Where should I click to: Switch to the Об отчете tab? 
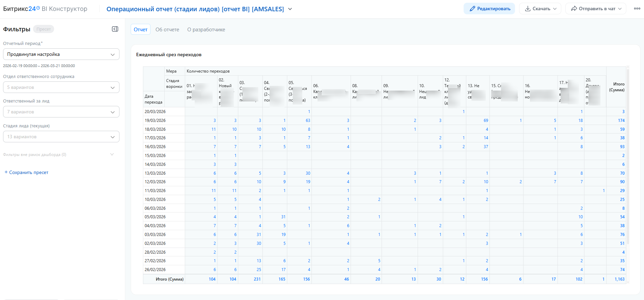tap(167, 30)
